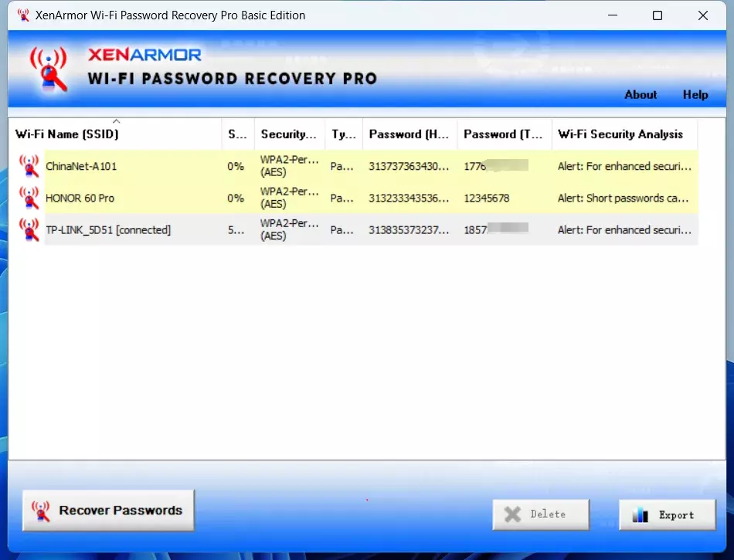Click the disabled Delete button
Image resolution: width=734 pixels, height=560 pixels.
(x=541, y=514)
